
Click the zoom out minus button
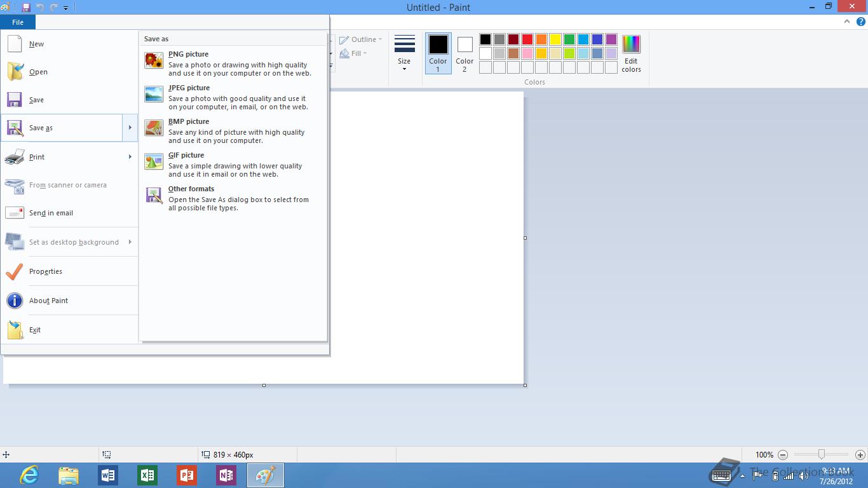[783, 455]
